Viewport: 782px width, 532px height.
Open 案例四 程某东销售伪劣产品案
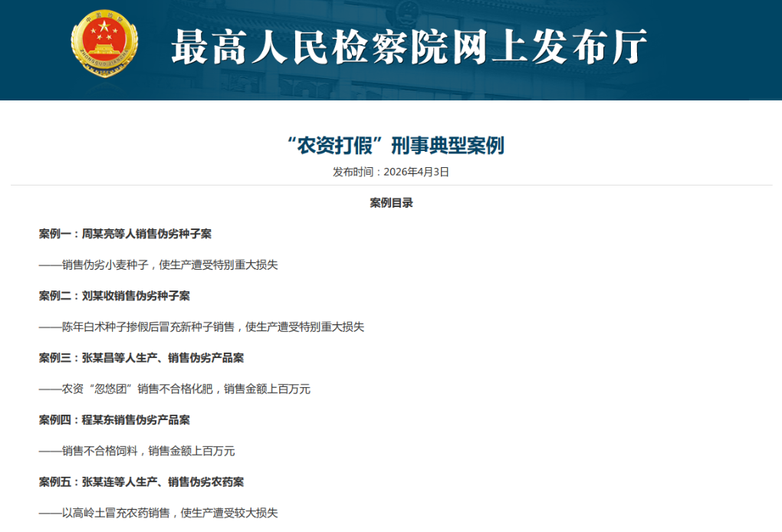click(114, 420)
